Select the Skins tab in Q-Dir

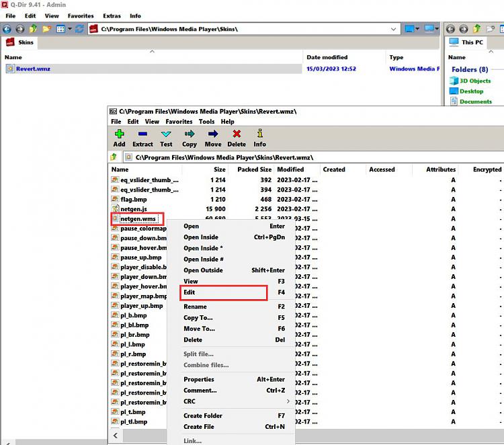pyautogui.click(x=19, y=42)
